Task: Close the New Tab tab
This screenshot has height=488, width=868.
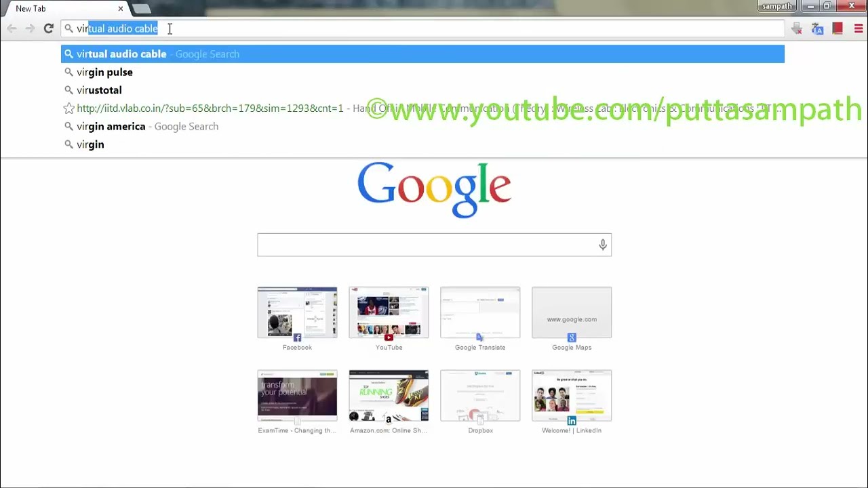Action: point(121,8)
